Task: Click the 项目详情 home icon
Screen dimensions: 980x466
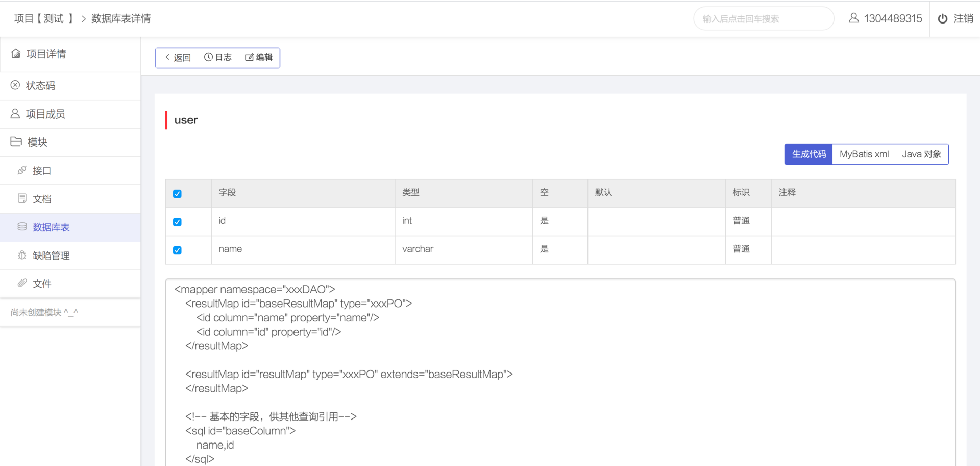Action: click(x=16, y=54)
